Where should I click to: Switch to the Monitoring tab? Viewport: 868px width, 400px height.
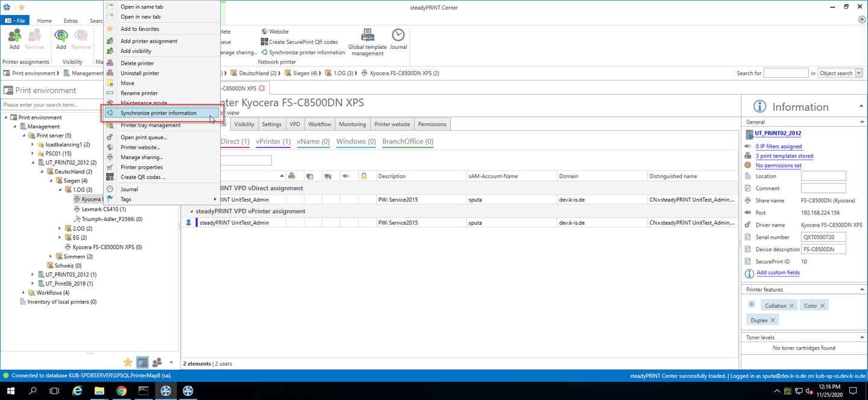353,124
